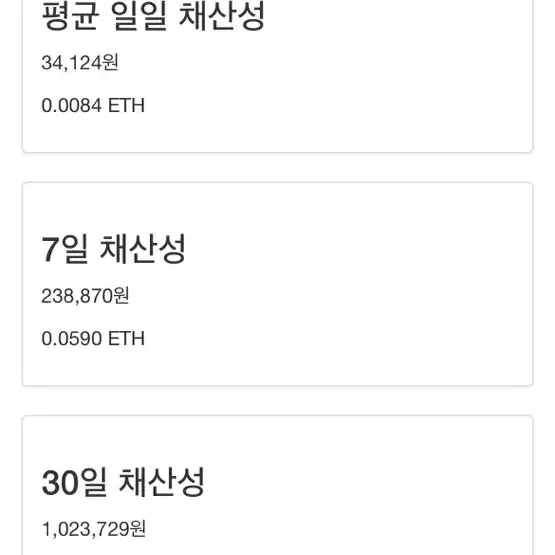This screenshot has height=555, width=555.
Task: Click the 평균 word in the top heading
Action: click(70, 16)
